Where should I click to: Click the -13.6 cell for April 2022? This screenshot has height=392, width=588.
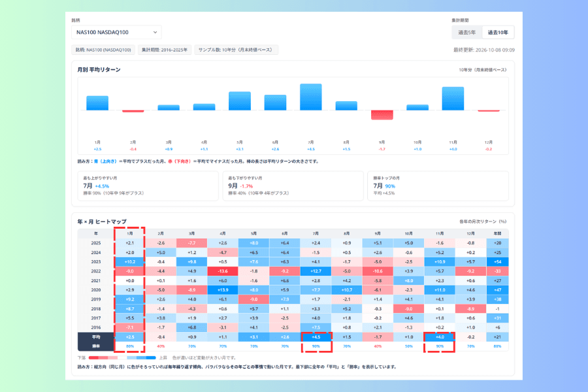[x=223, y=271]
